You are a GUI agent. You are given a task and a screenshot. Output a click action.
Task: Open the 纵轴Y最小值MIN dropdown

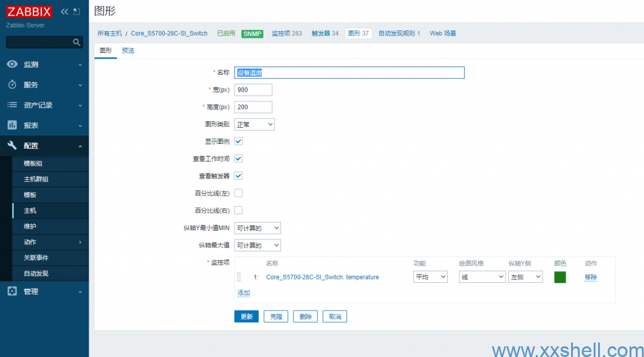click(257, 228)
